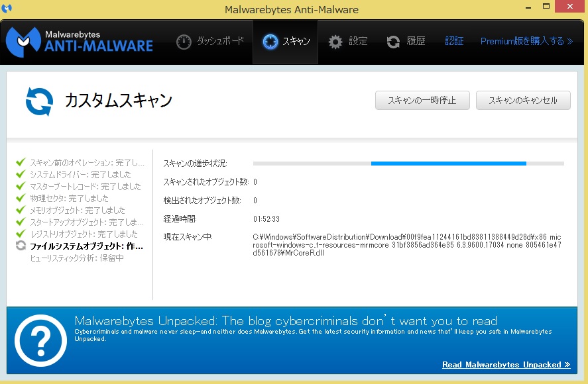Select システムドライバー: 完了しました text
This screenshot has width=588, height=384.
tap(81, 175)
